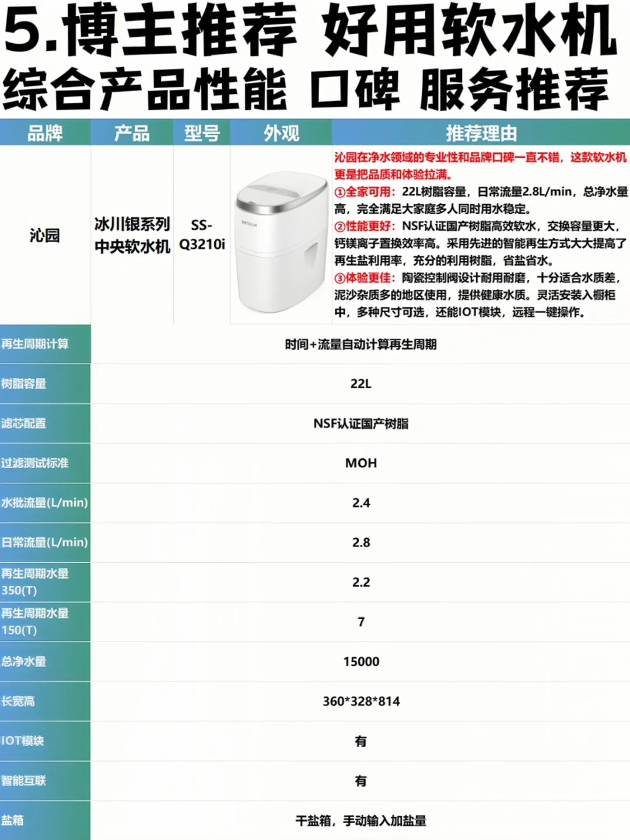Click the dimensions value '360*328*814'
Screen dimensions: 630x840
(361, 701)
